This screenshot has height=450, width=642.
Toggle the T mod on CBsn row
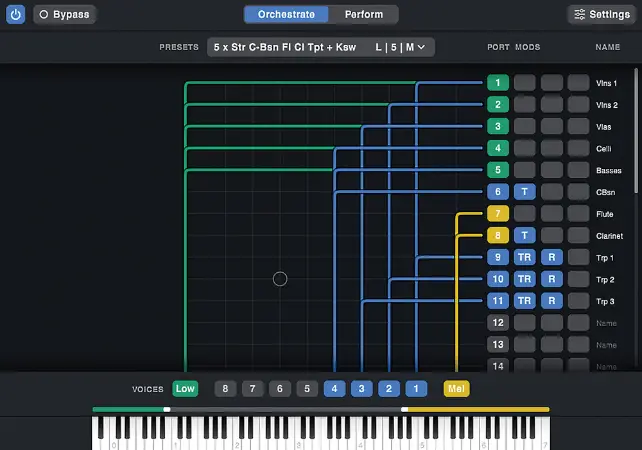[x=525, y=192]
